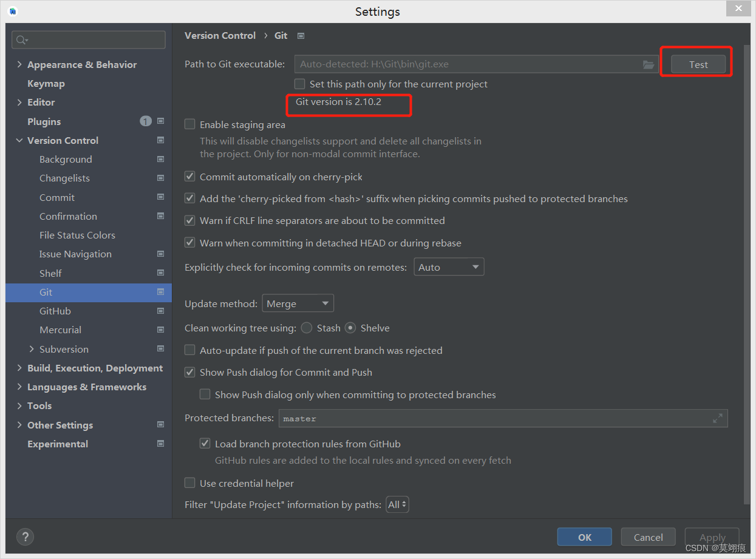Open the incoming commits check Auto dropdown
This screenshot has width=756, height=559.
click(449, 267)
